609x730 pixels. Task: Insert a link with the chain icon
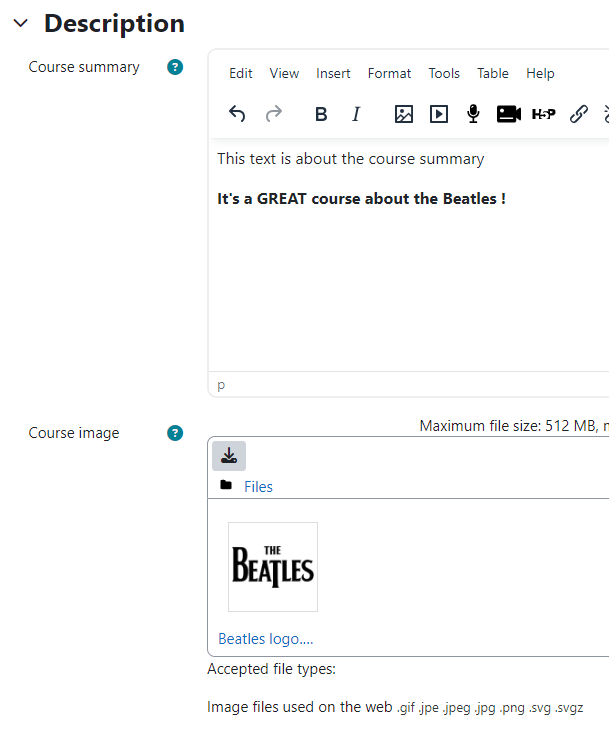point(579,114)
